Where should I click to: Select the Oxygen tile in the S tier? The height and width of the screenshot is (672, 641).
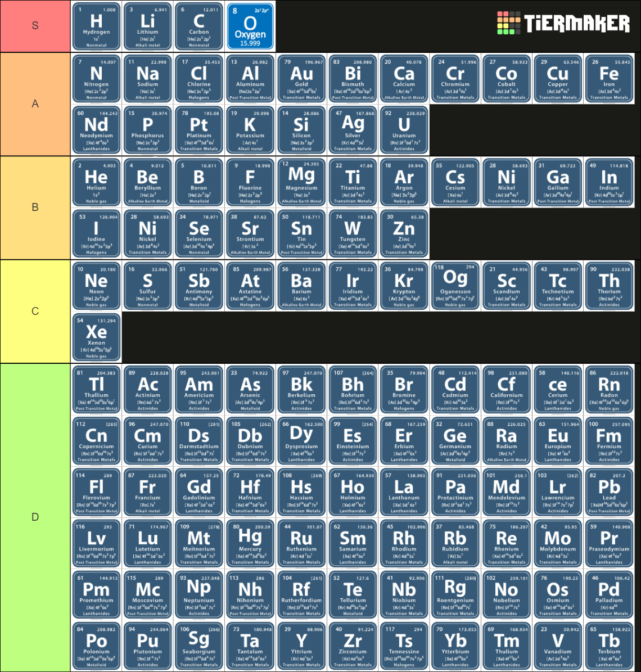250,26
